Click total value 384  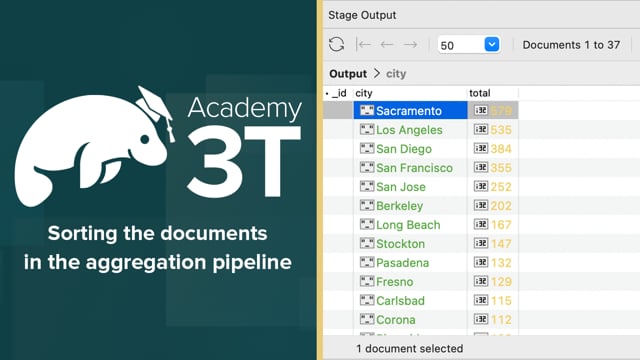(x=501, y=149)
